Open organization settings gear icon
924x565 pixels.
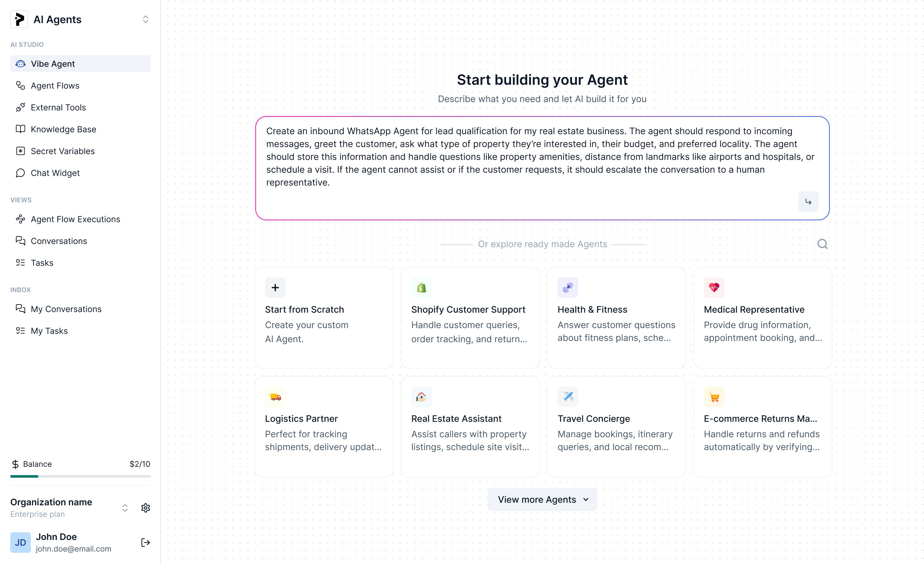click(146, 508)
